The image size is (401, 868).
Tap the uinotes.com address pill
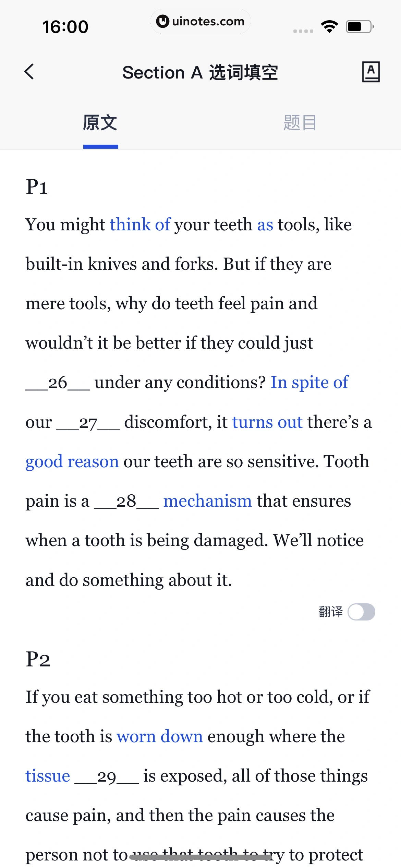(x=200, y=21)
